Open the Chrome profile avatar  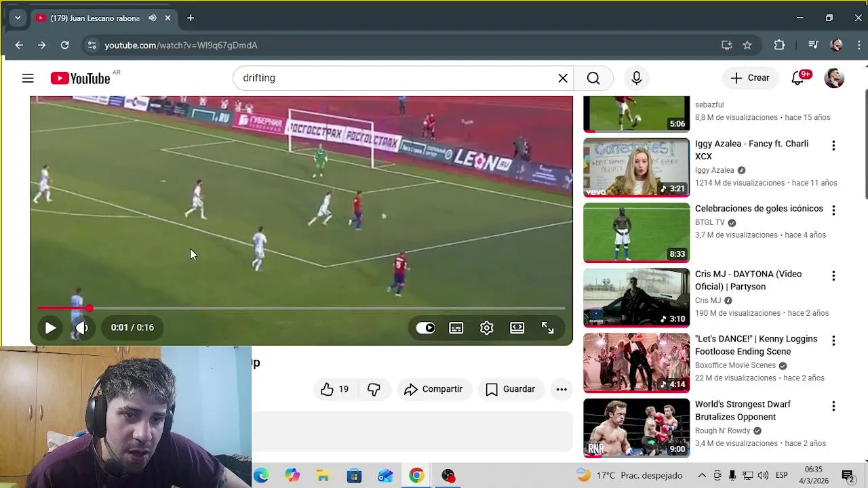tap(836, 45)
